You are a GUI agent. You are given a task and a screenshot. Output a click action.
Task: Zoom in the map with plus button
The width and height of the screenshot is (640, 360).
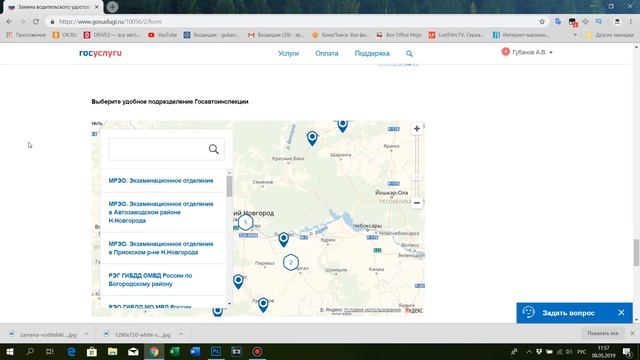417,129
